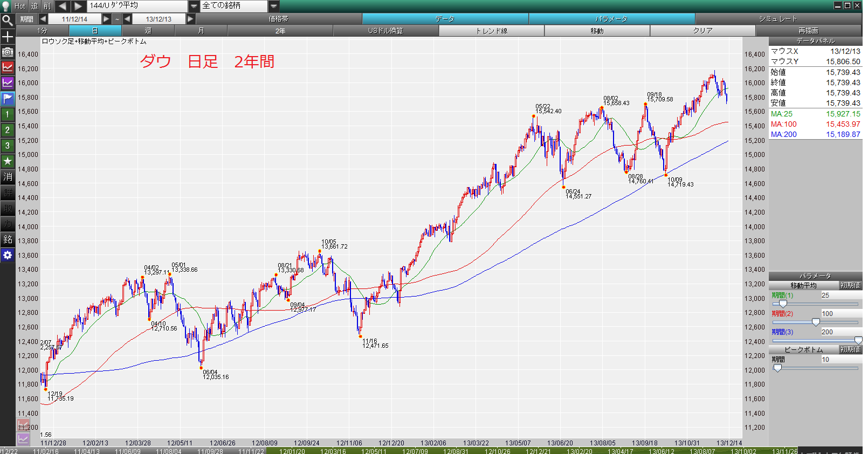Select the シミュレート tab
The width and height of the screenshot is (868, 454).
(779, 19)
